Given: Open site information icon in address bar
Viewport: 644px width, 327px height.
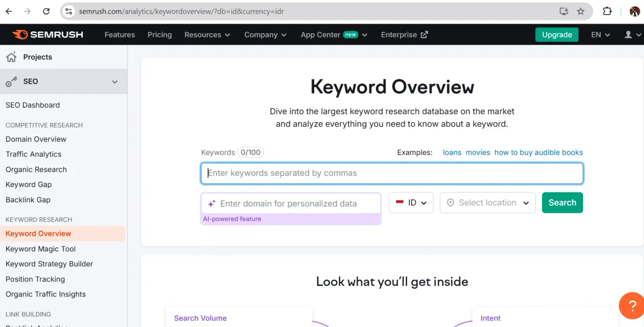Looking at the screenshot, I should coord(69,12).
